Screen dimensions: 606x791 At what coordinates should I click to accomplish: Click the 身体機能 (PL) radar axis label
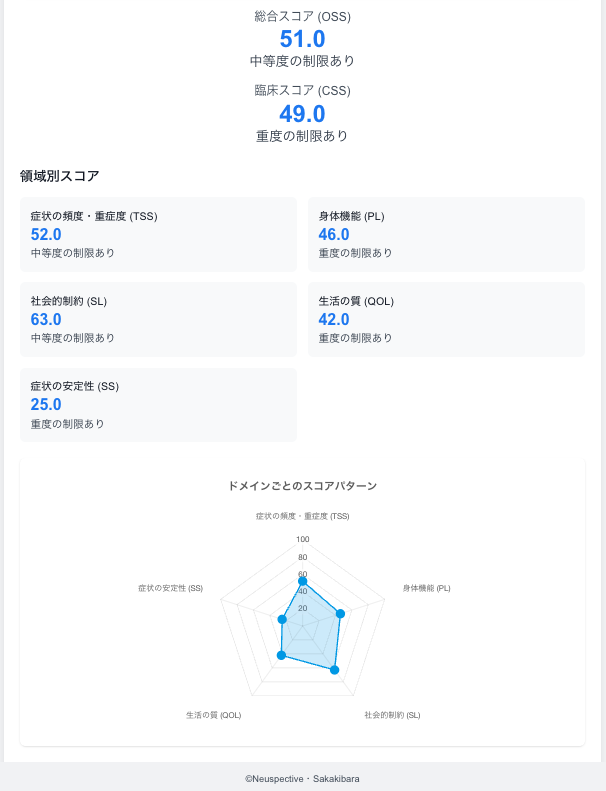click(x=426, y=588)
